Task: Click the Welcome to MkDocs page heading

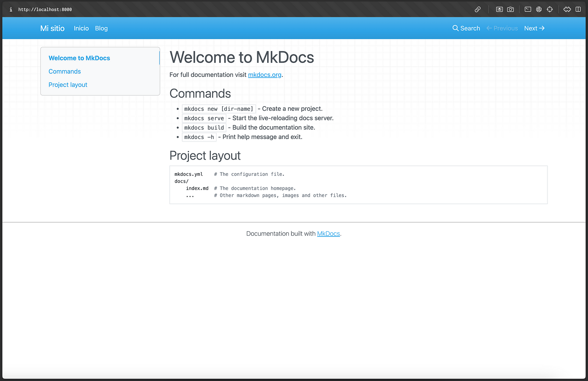Action: (x=242, y=57)
